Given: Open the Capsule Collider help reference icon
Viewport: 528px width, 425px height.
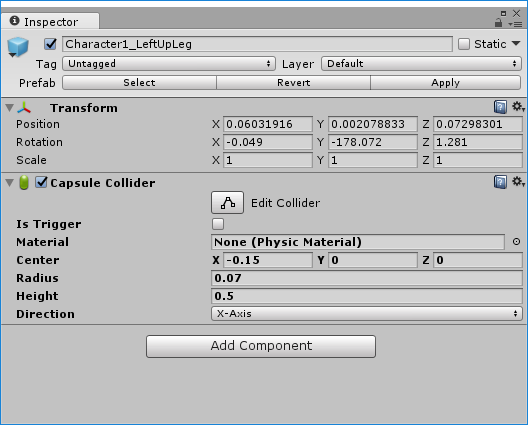Looking at the screenshot, I should (x=500, y=182).
